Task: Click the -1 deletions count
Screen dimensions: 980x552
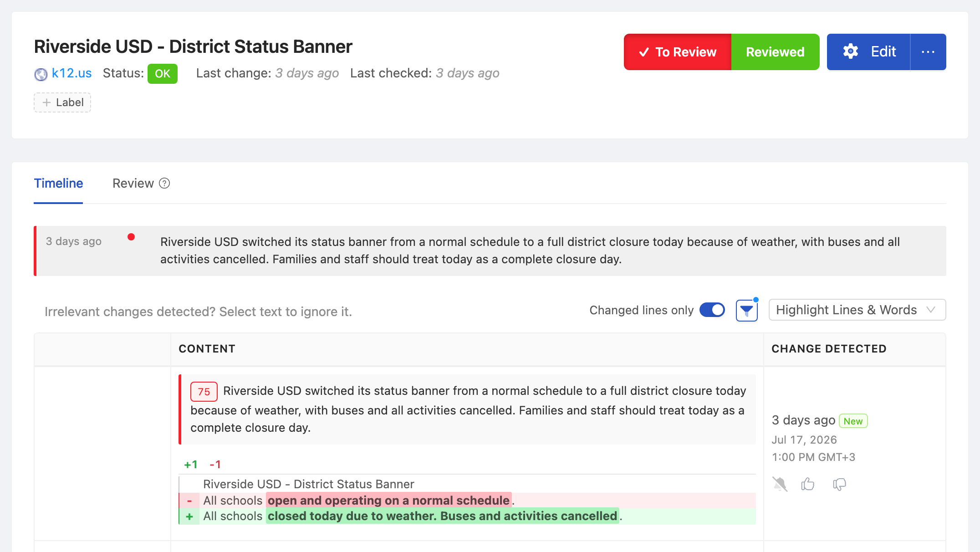Action: click(x=215, y=465)
